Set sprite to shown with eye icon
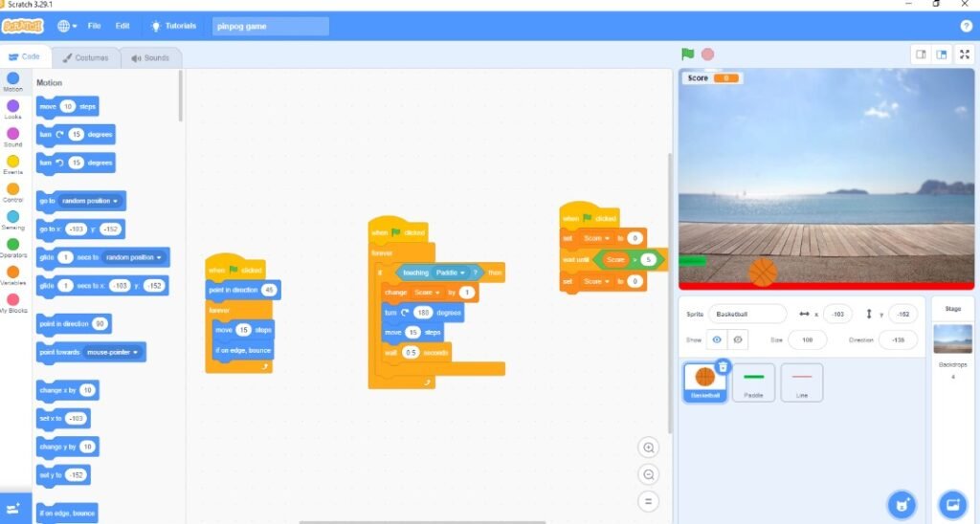Screen dimensions: 980x524 click(717, 339)
